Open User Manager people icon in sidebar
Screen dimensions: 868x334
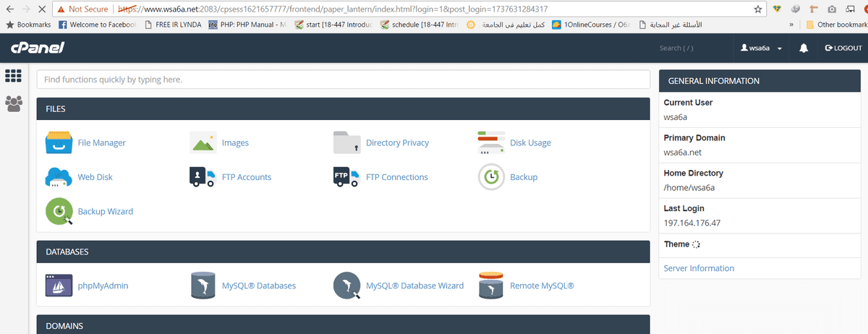[x=13, y=104]
